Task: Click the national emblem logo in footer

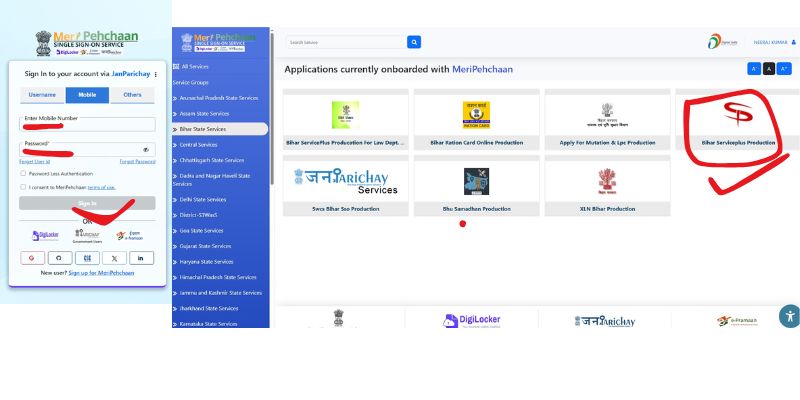Action: point(339,318)
